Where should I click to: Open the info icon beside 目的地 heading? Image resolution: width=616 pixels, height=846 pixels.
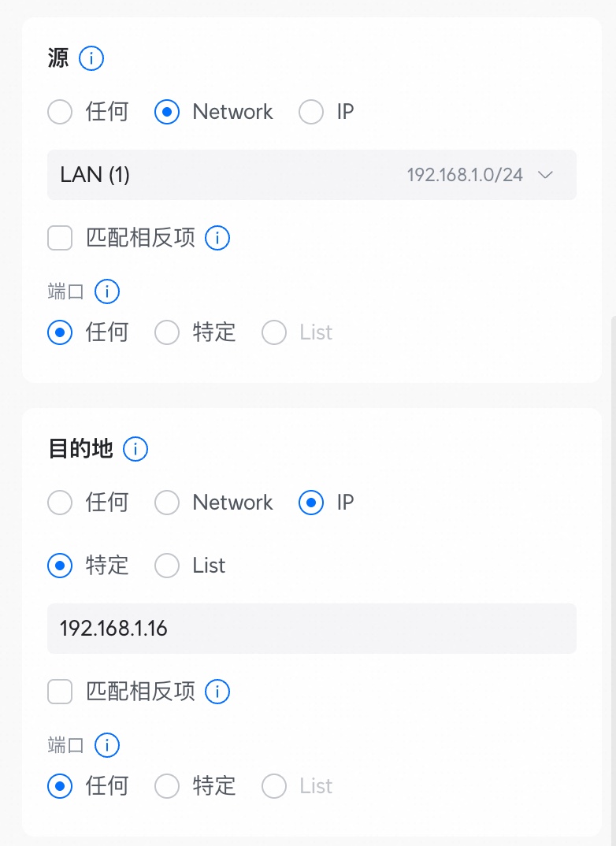click(135, 449)
